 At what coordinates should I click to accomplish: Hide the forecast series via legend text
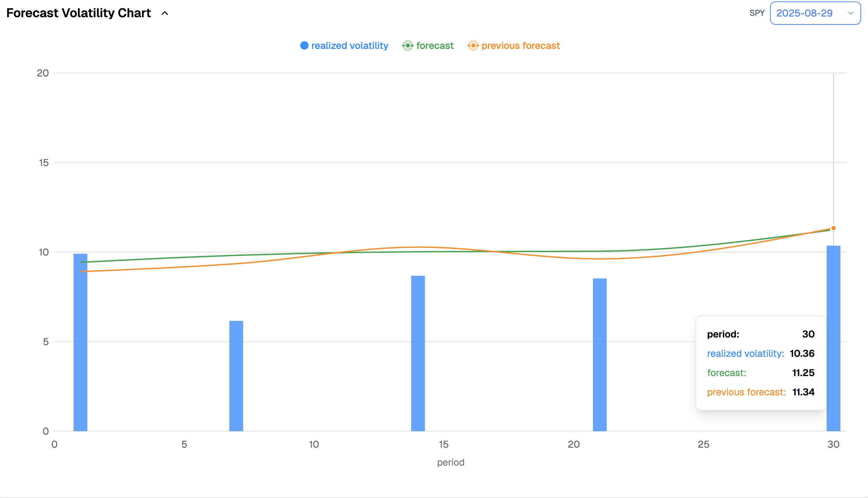pos(435,46)
